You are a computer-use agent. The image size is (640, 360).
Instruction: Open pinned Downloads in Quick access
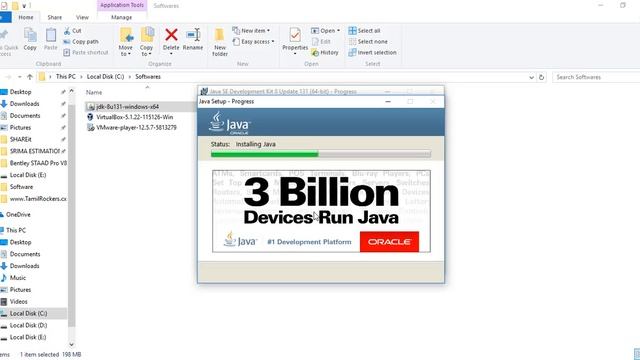coord(24,104)
